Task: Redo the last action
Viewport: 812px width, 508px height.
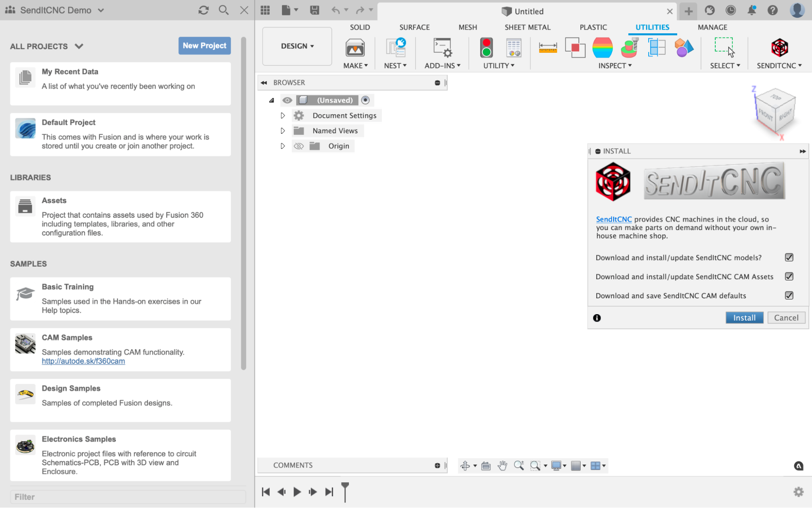Action: click(360, 10)
